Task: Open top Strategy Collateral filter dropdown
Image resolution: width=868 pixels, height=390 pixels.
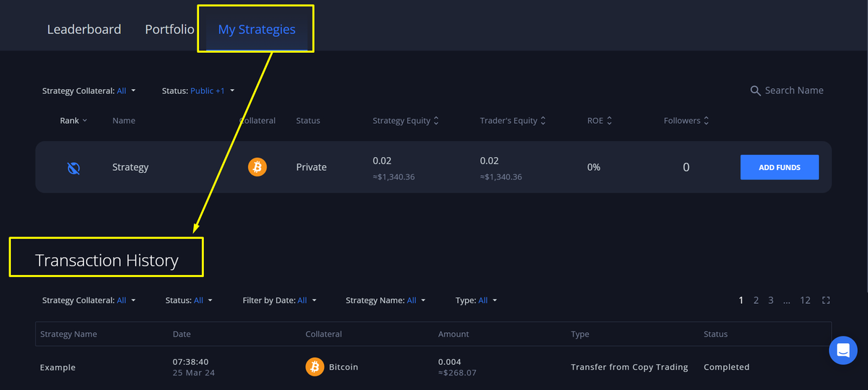Action: pyautogui.click(x=89, y=91)
